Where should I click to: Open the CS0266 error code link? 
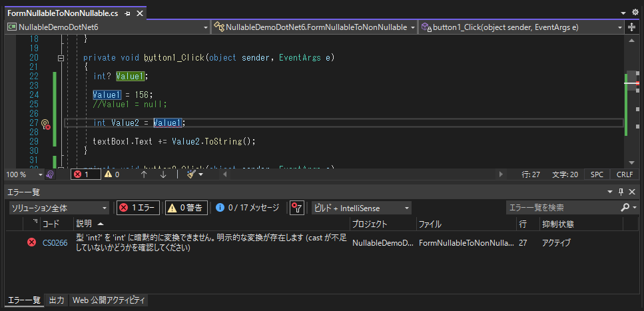(x=55, y=243)
